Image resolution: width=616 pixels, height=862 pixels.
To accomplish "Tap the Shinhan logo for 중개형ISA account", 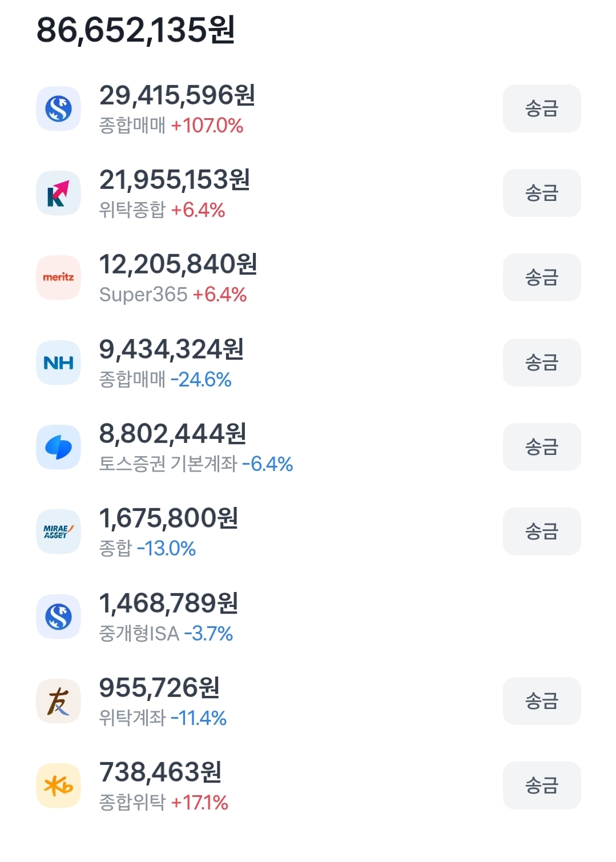I will (x=58, y=617).
